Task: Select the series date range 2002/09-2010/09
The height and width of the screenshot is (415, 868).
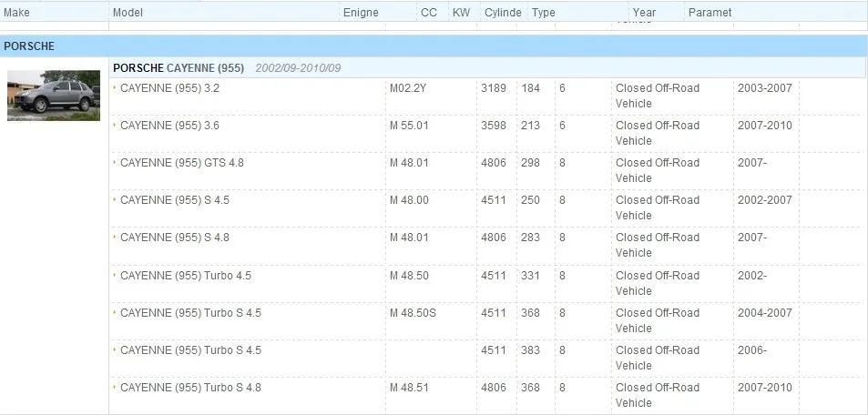Action: pos(298,68)
